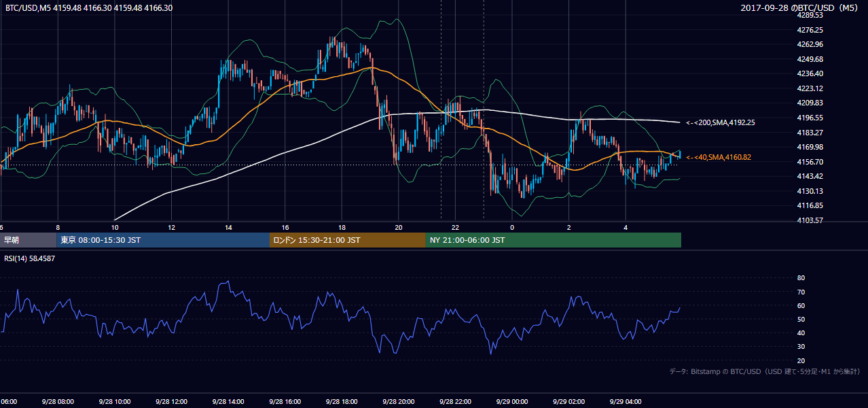Click hour tick 18 under the price chart
This screenshot has width=868, height=408.
tap(342, 227)
